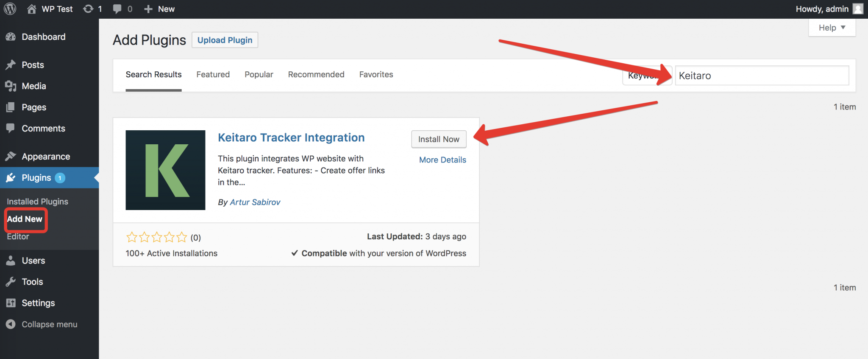Switch to the Featured tab
Screen dimensions: 868x359
pyautogui.click(x=213, y=75)
